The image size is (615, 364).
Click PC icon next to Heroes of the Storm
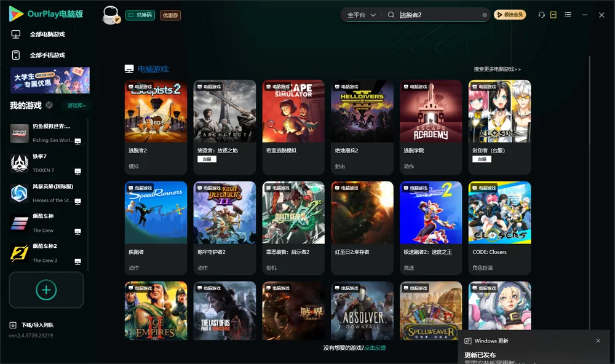[x=77, y=201]
